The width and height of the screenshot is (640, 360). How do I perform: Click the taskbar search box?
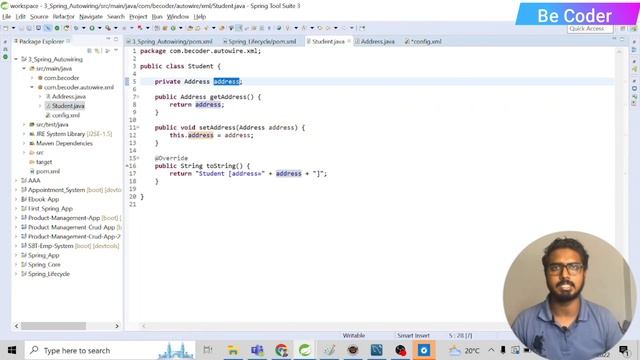coord(110,350)
